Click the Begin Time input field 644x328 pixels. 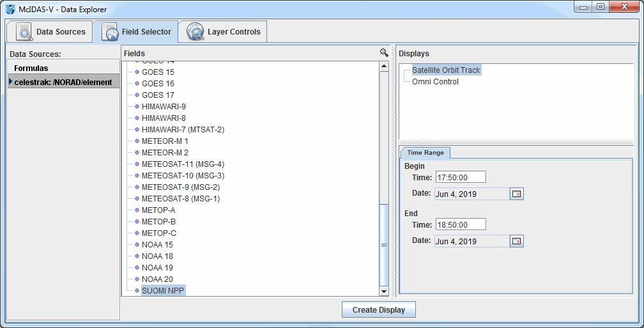(x=461, y=177)
